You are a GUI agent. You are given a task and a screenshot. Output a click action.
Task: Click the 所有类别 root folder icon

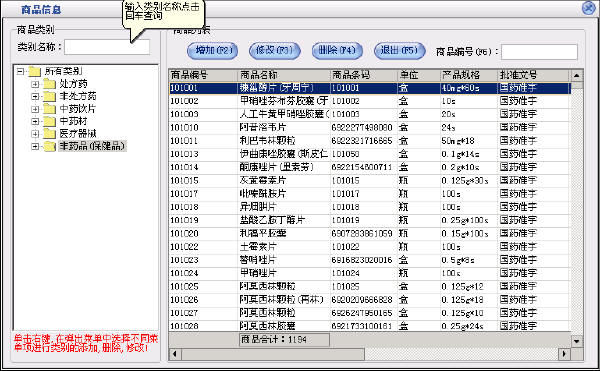pyautogui.click(x=34, y=71)
